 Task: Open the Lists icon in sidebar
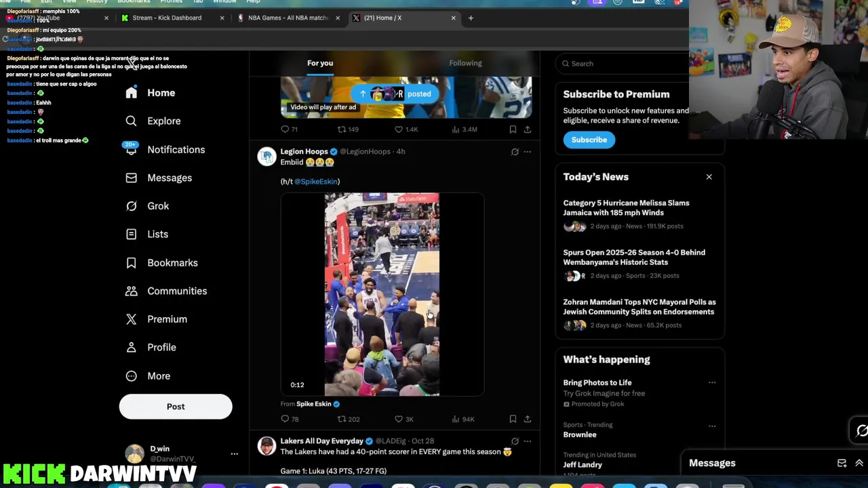(x=131, y=235)
